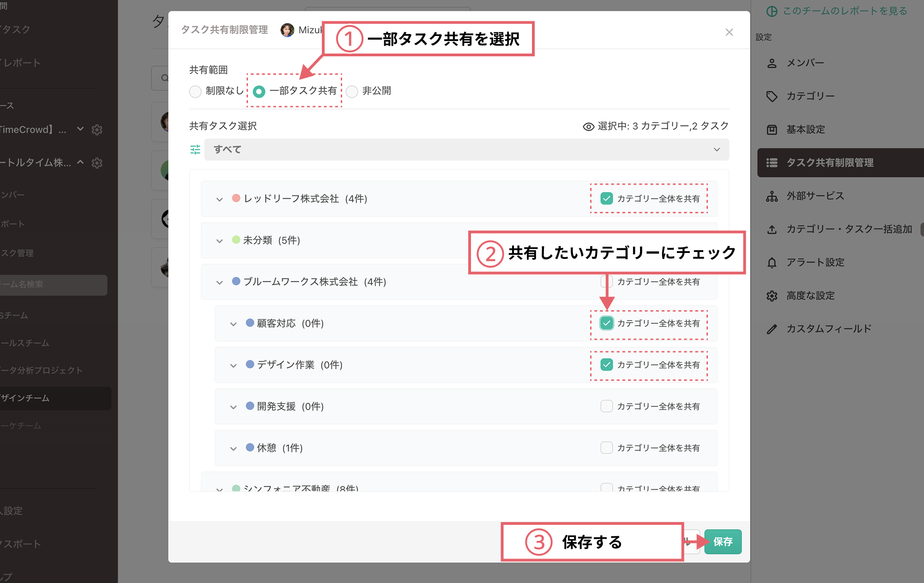Click the upload icon for カテゴリー・タスク一括追加

coord(772,229)
